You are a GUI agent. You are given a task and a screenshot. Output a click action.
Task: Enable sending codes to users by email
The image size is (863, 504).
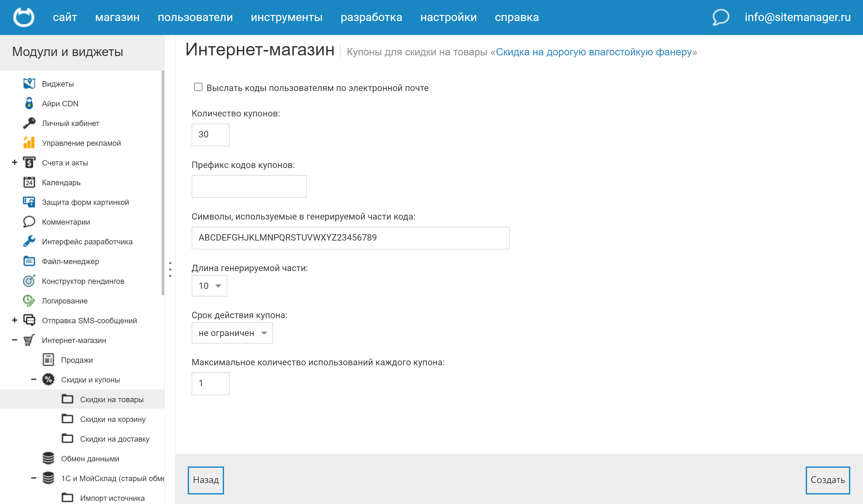coord(198,87)
